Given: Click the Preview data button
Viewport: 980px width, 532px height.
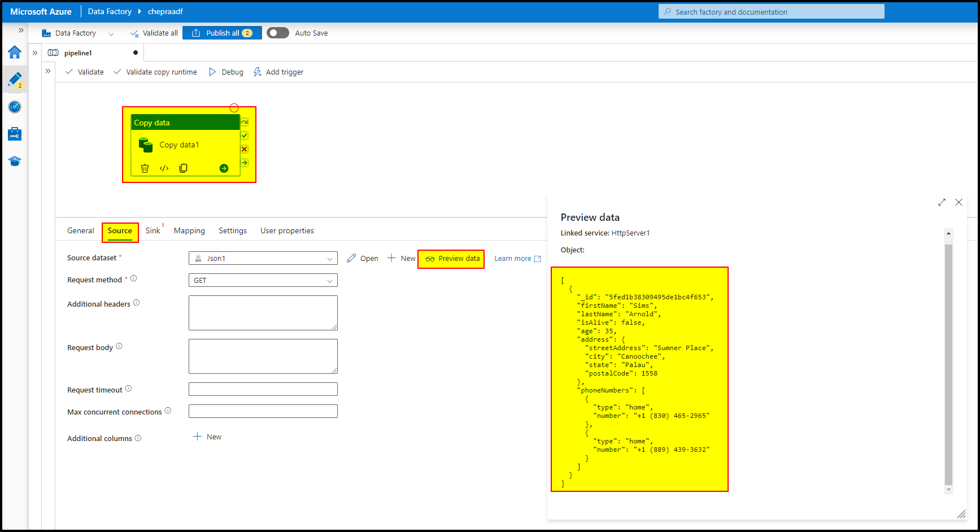Looking at the screenshot, I should click(x=452, y=258).
